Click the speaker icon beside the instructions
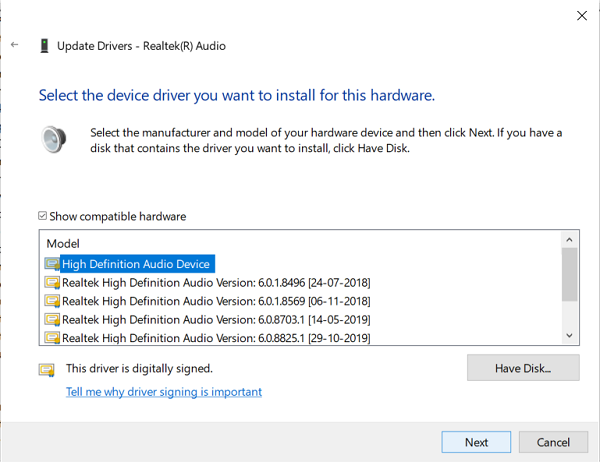 coord(54,139)
